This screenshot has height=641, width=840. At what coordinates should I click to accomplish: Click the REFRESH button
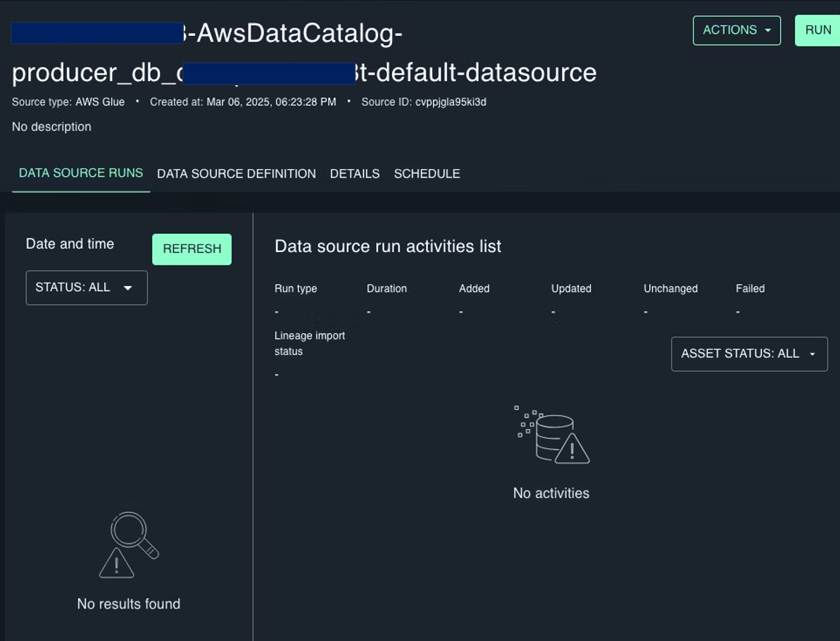tap(192, 249)
